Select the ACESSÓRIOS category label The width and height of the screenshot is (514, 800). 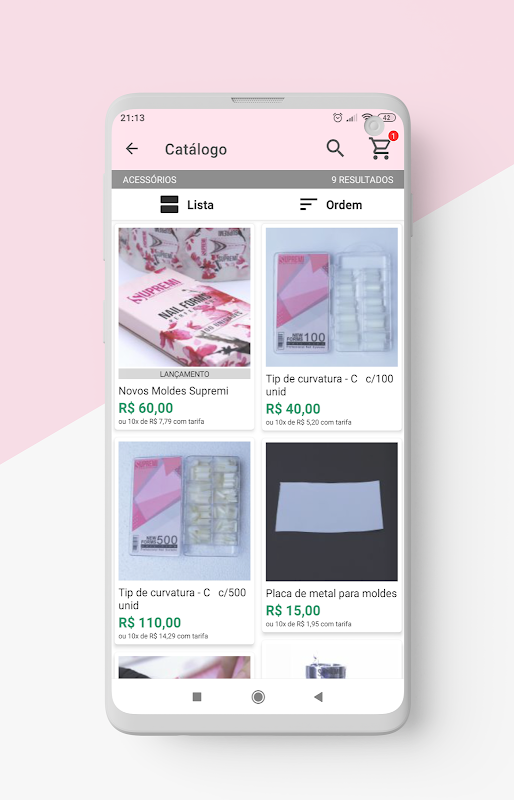coord(150,180)
